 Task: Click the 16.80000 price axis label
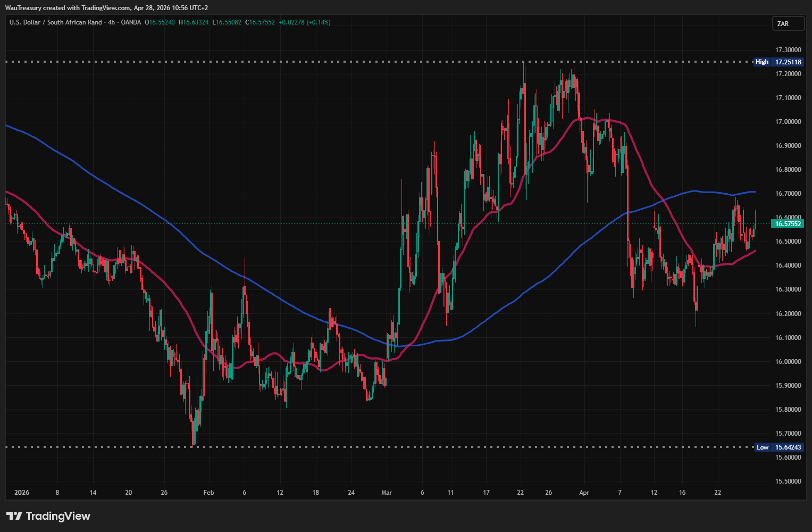pos(788,170)
